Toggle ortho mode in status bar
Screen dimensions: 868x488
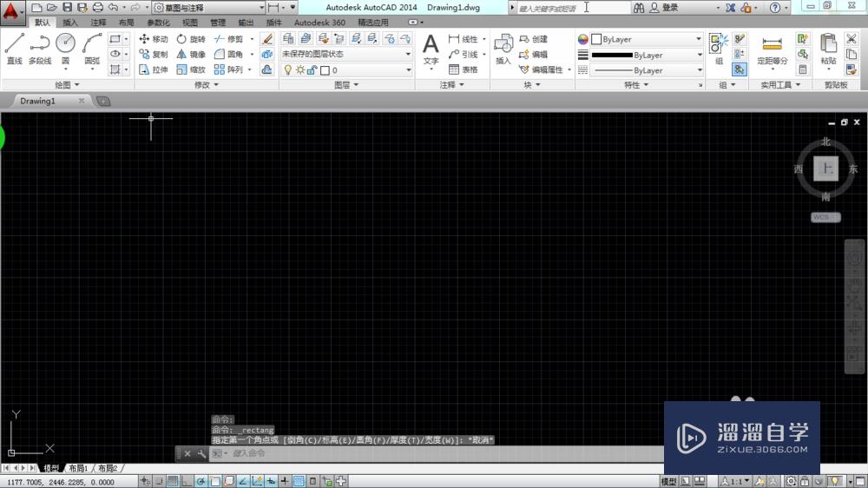[187, 481]
